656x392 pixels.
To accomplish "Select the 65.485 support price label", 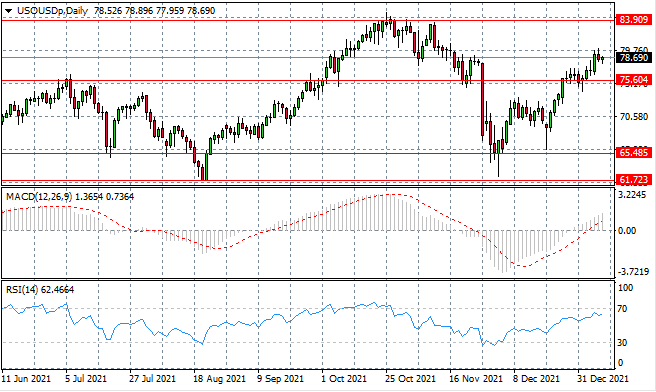I will pos(633,153).
